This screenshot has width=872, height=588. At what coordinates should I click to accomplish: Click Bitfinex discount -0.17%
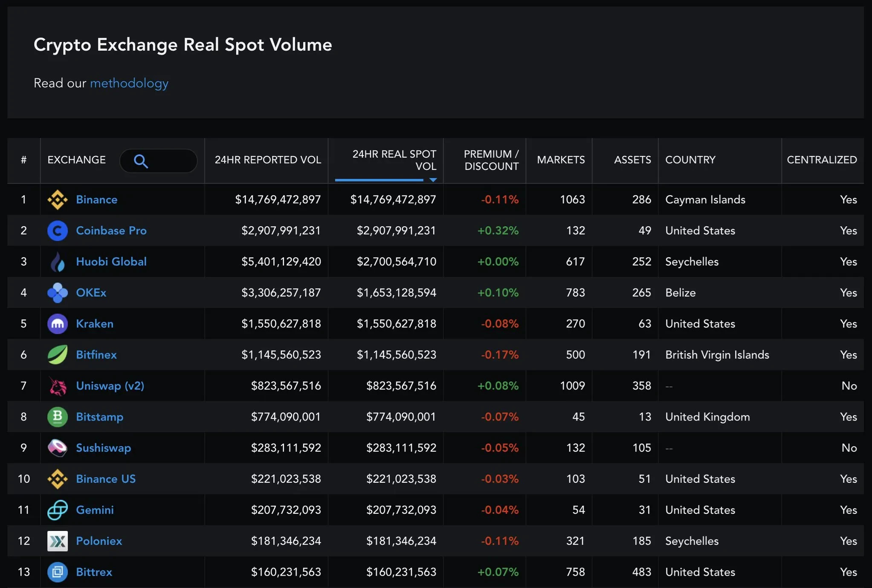click(500, 355)
